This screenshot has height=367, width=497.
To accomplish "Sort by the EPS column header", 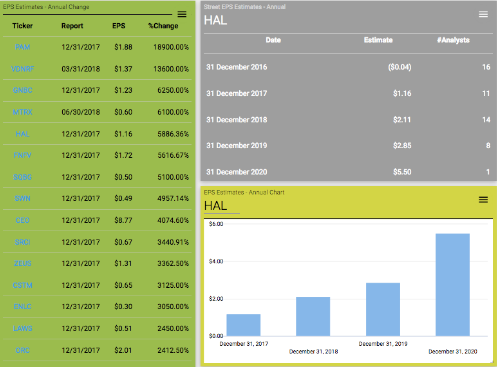I will pyautogui.click(x=119, y=26).
